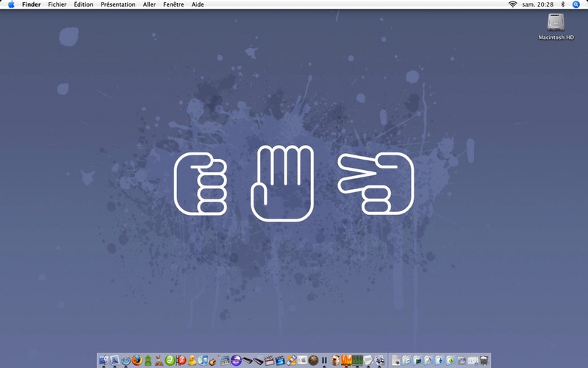Open the Finder menu in menu bar
Image resolution: width=588 pixels, height=368 pixels.
[31, 4]
